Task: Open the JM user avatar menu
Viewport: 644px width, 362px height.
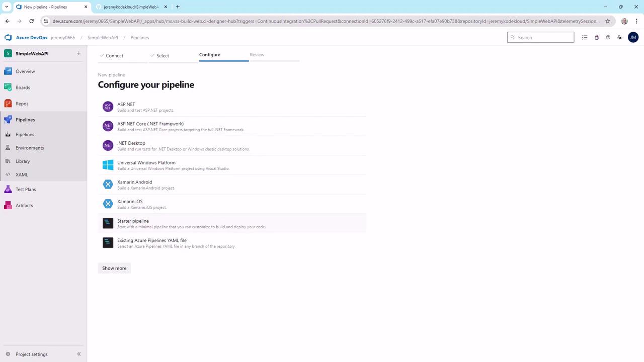Action: click(633, 37)
